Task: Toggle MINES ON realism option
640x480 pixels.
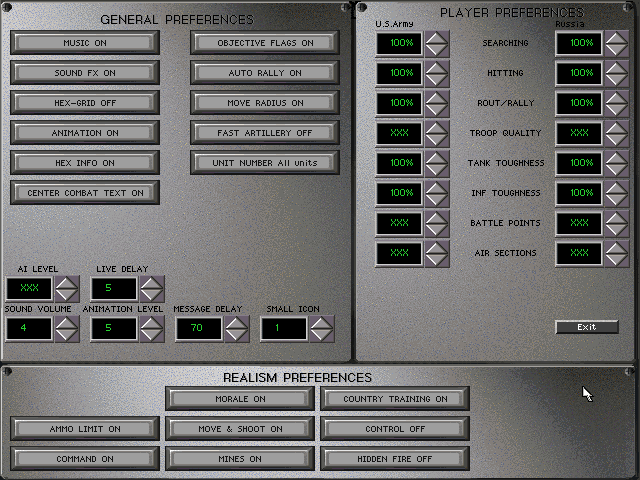Action: coord(240,459)
